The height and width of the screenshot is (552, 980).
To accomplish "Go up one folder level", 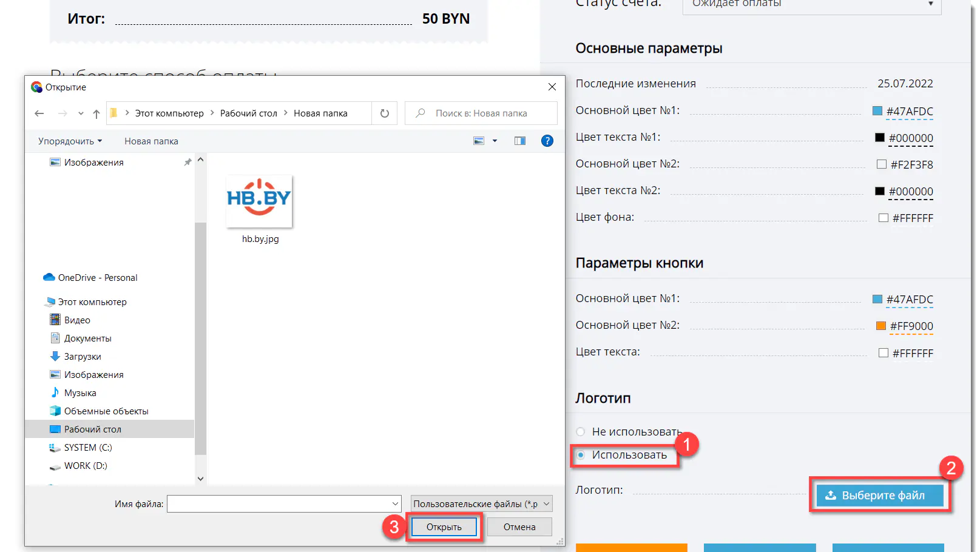I will click(96, 113).
